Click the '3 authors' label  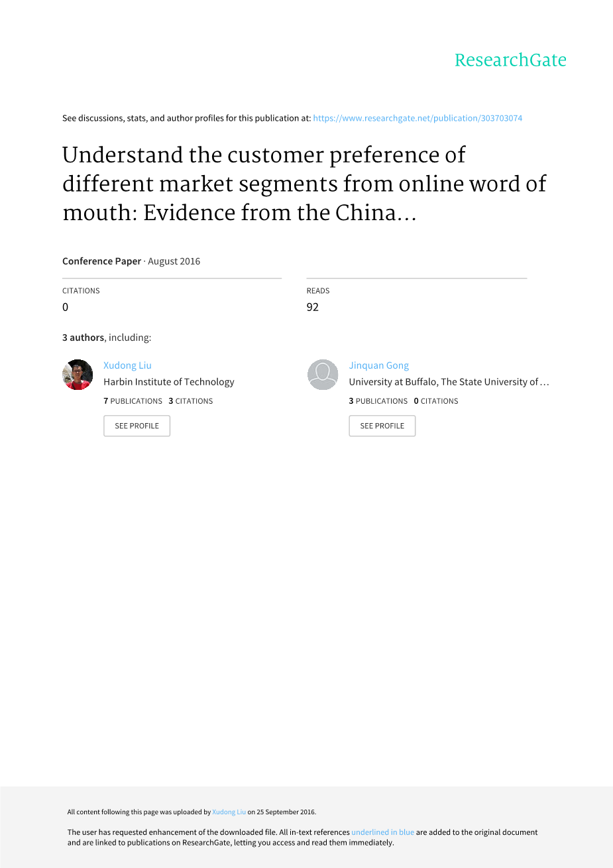(x=84, y=338)
